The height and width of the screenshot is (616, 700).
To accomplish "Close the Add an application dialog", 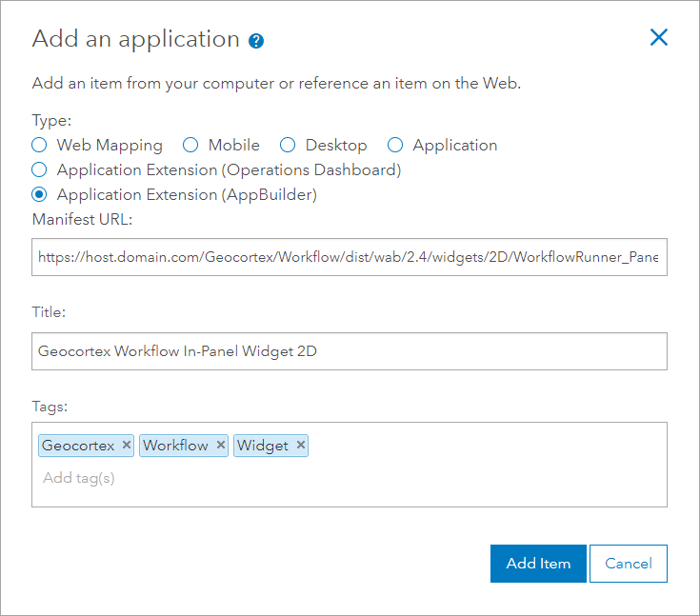I will pyautogui.click(x=658, y=38).
